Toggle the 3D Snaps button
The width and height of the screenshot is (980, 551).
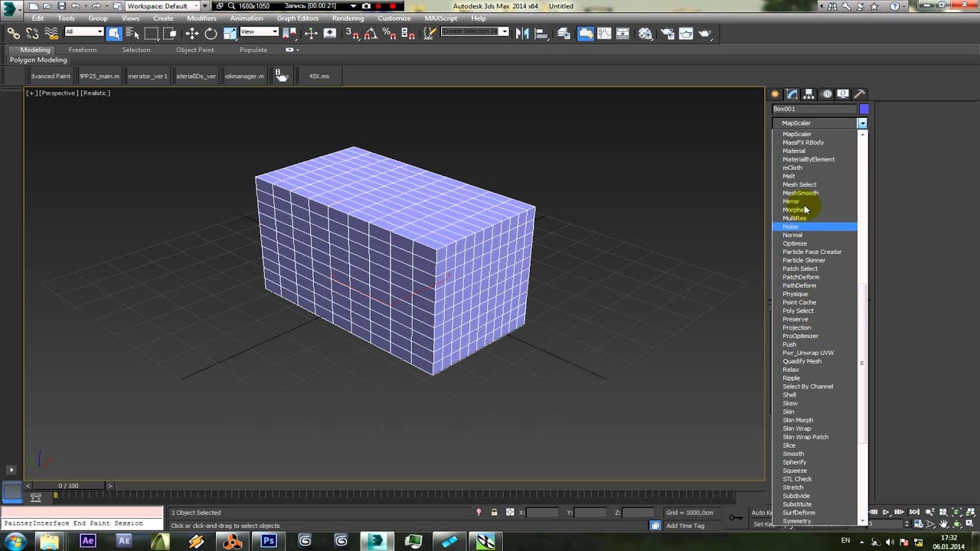[x=351, y=33]
